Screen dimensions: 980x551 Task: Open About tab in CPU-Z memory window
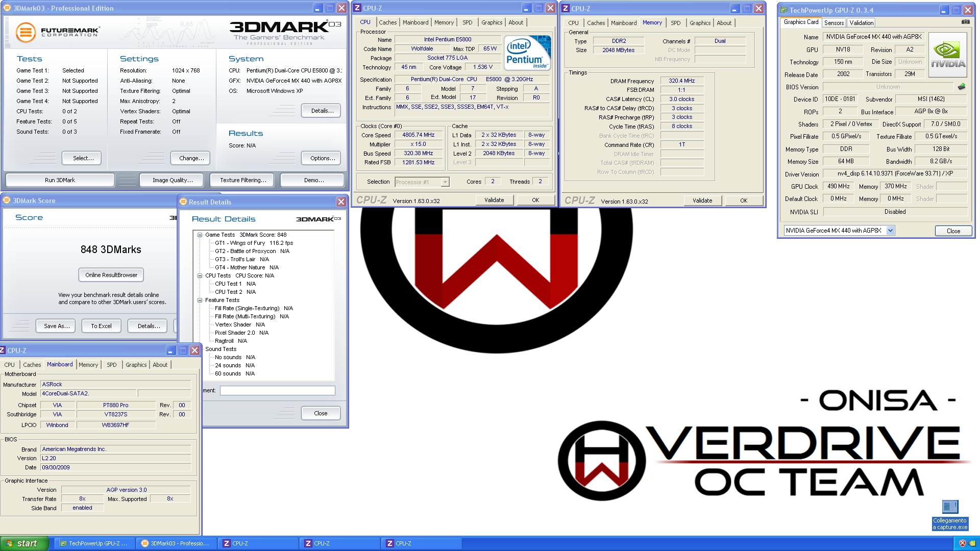724,23
